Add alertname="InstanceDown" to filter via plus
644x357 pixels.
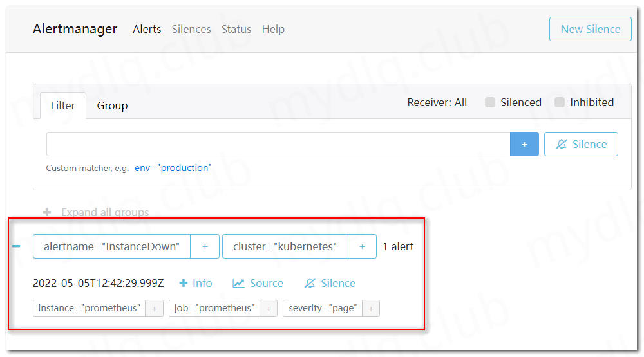(x=205, y=246)
